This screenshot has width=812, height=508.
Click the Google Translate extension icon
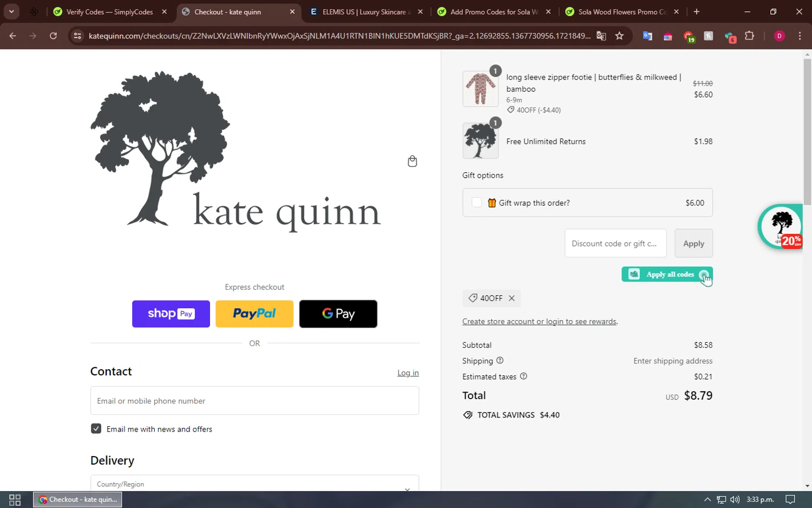647,36
